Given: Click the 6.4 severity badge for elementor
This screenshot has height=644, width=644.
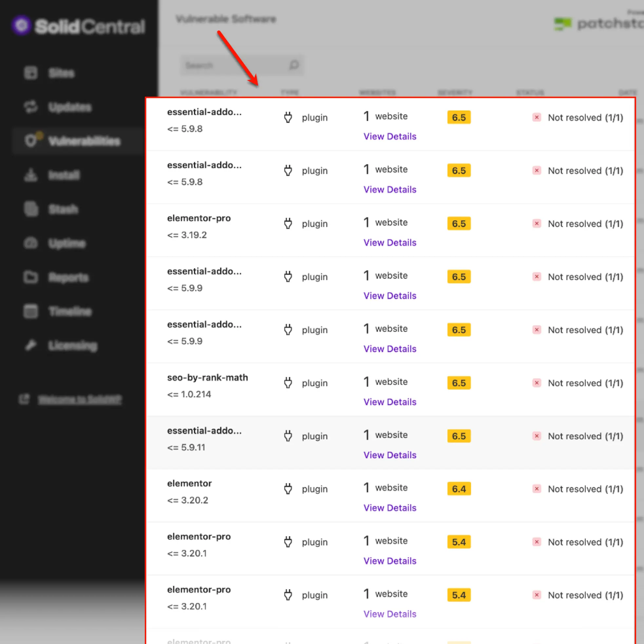Looking at the screenshot, I should [459, 489].
